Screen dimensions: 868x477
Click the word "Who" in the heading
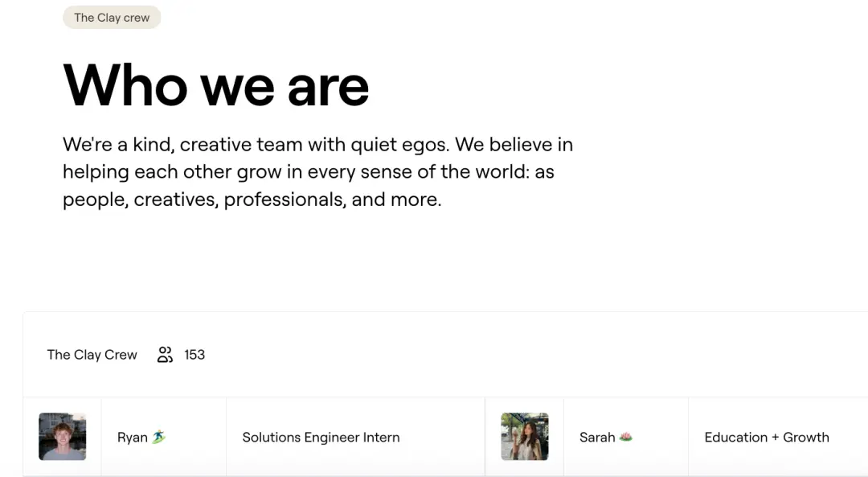(x=125, y=84)
